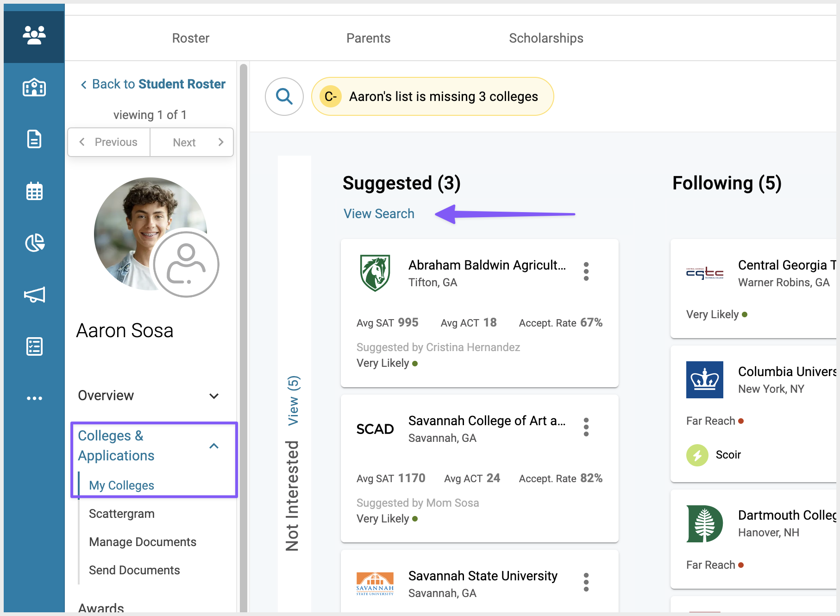Open Manage Documents in the menu

(x=143, y=542)
